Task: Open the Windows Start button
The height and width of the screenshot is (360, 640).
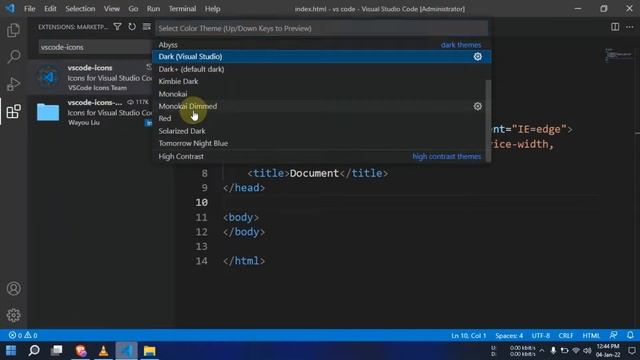Action: pos(11,351)
